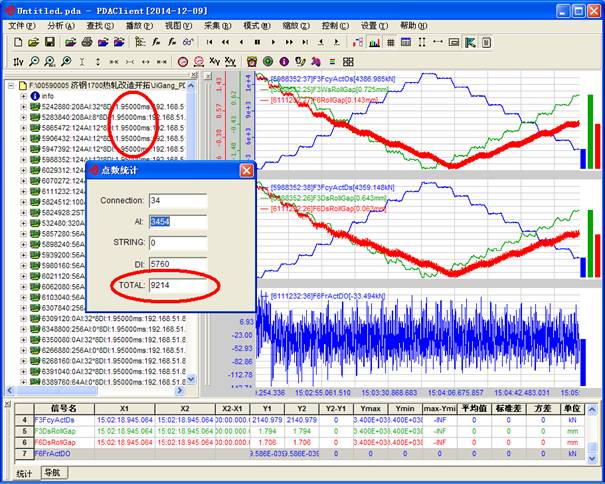Click the TOTAL value field
605x484 pixels.
point(177,286)
